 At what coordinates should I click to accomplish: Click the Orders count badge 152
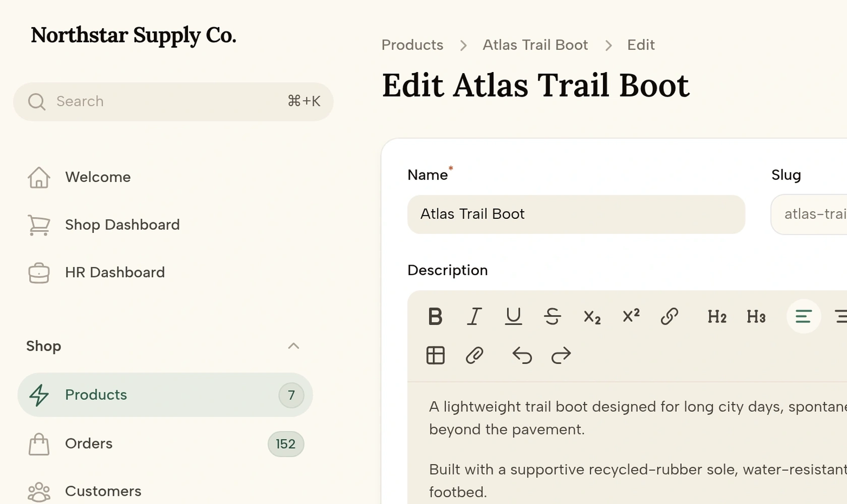(286, 444)
